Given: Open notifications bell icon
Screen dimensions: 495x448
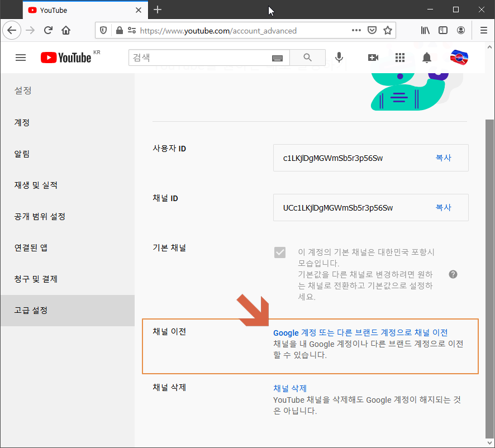Looking at the screenshot, I should pyautogui.click(x=427, y=58).
